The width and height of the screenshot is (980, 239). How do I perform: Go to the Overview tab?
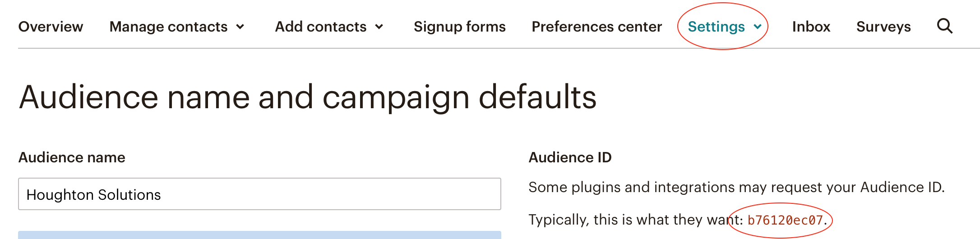click(51, 27)
